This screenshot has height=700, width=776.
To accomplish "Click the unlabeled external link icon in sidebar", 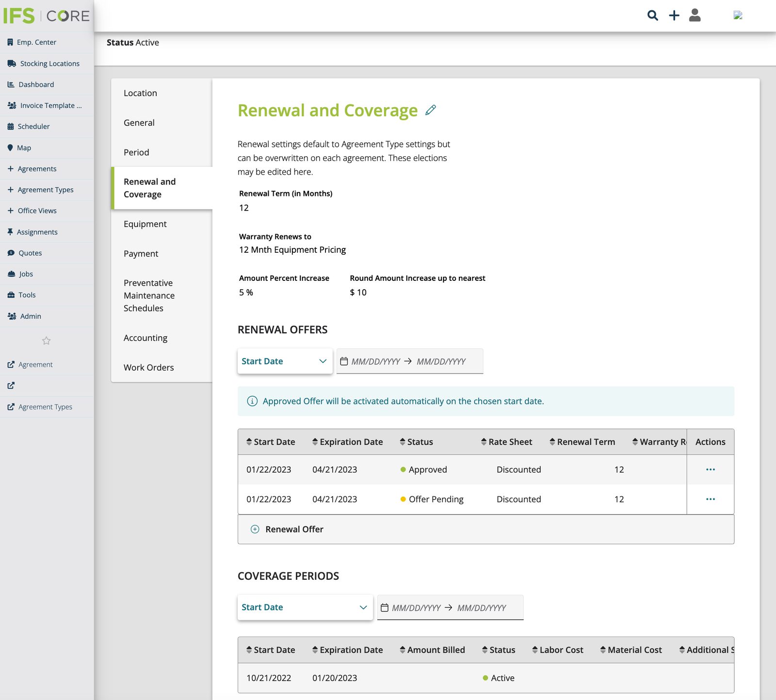I will point(11,386).
